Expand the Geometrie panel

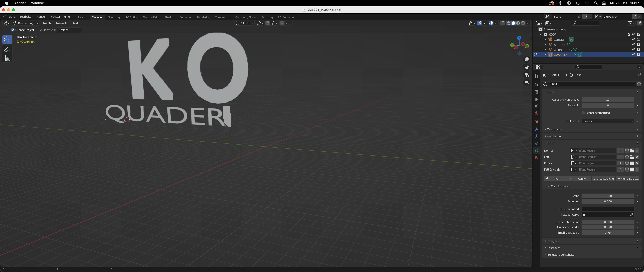[x=554, y=136]
